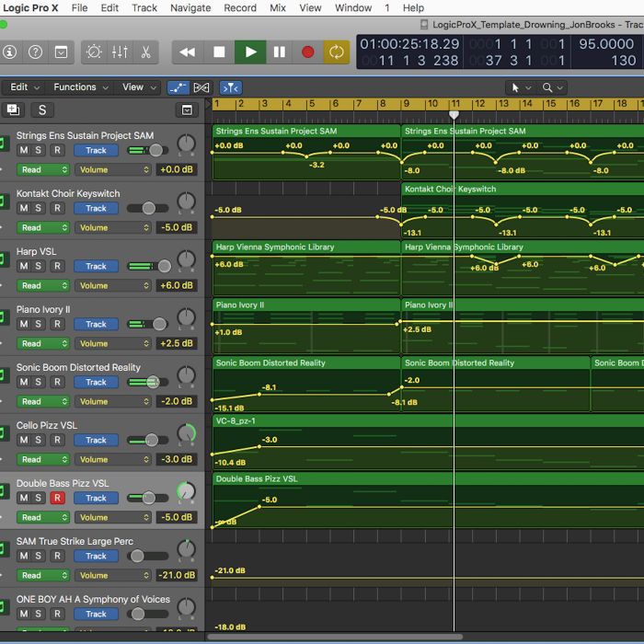This screenshot has height=644, width=644.
Task: Open Volume parameter dropdown on Piano Ivory II
Action: pos(113,343)
